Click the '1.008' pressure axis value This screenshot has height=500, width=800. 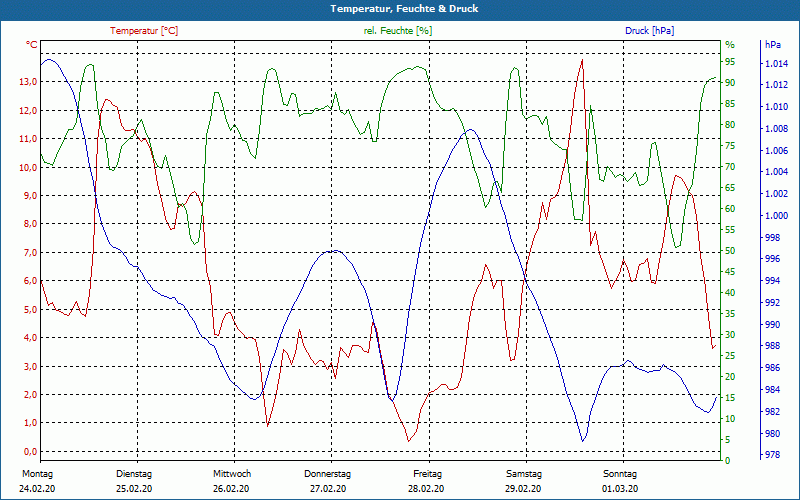pos(776,129)
